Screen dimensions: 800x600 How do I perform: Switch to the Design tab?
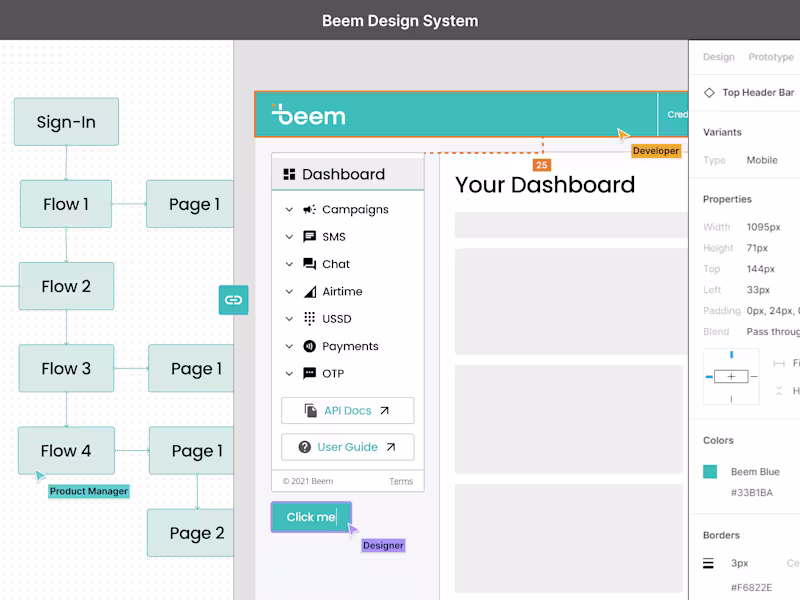click(718, 57)
